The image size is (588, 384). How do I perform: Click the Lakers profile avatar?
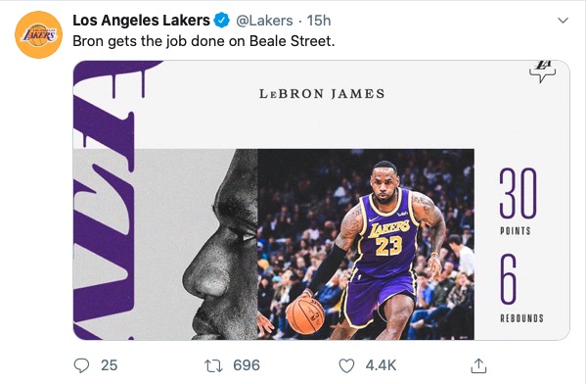pyautogui.click(x=38, y=34)
